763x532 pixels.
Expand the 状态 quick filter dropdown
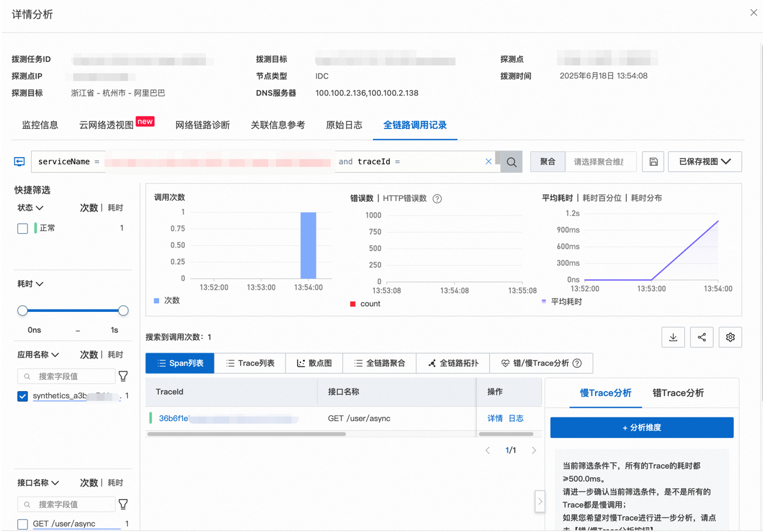(31, 208)
